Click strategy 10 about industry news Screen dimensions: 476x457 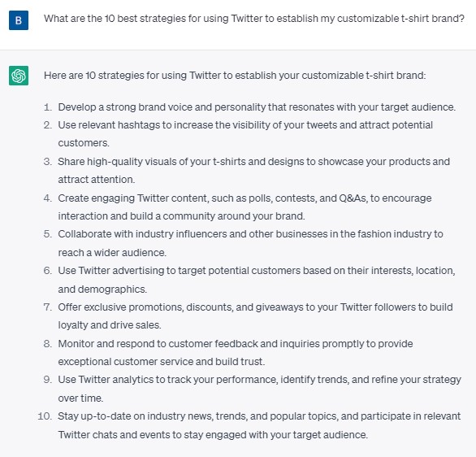[259, 425]
